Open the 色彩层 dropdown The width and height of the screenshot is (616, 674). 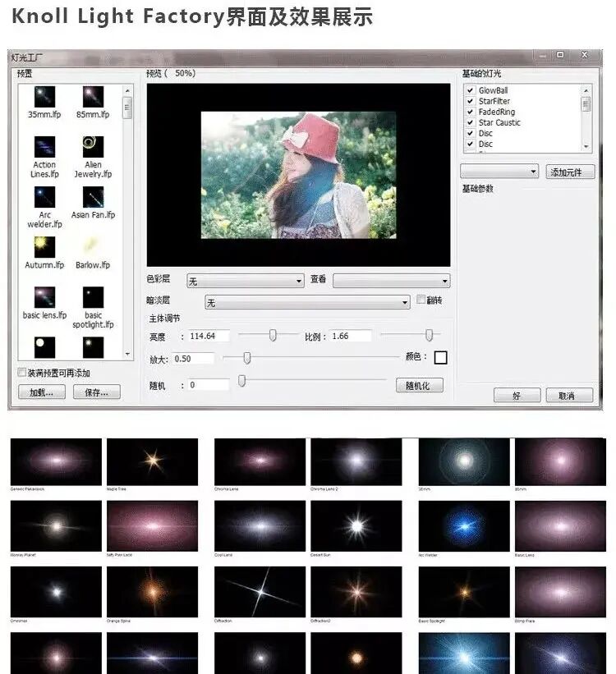tap(245, 281)
